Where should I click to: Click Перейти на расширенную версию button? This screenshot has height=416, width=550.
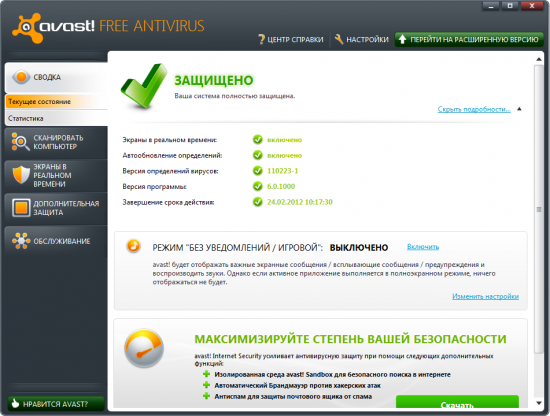click(469, 39)
